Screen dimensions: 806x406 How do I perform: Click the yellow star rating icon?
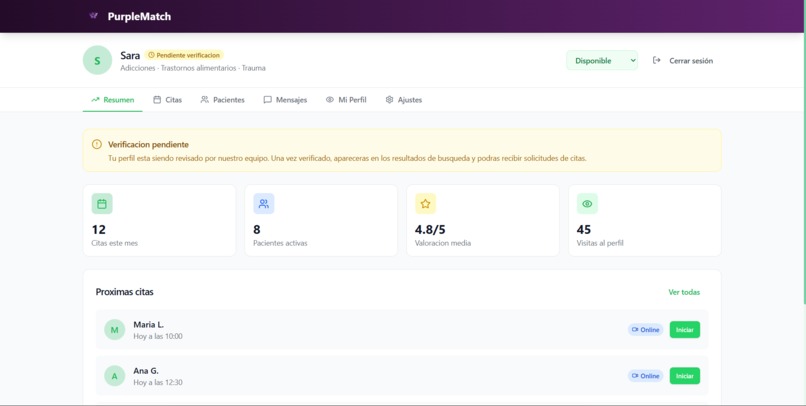click(426, 204)
